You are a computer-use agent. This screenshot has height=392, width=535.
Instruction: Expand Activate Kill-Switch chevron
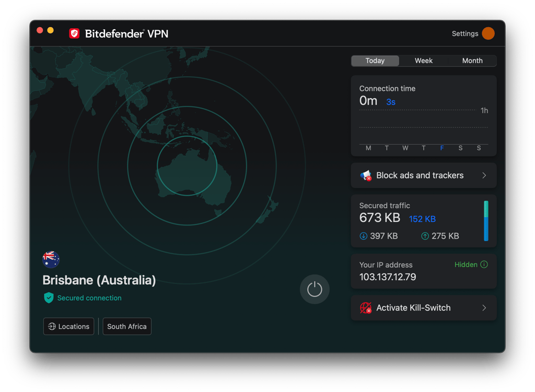pos(484,308)
